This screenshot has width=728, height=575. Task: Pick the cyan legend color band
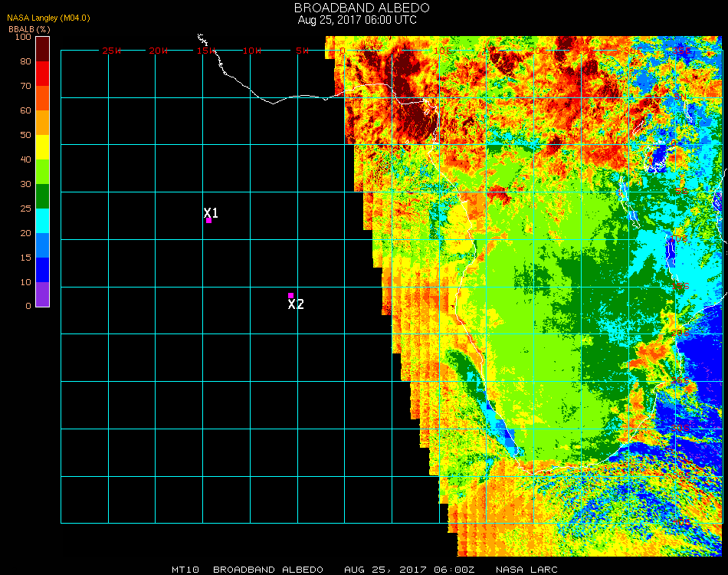click(42, 221)
